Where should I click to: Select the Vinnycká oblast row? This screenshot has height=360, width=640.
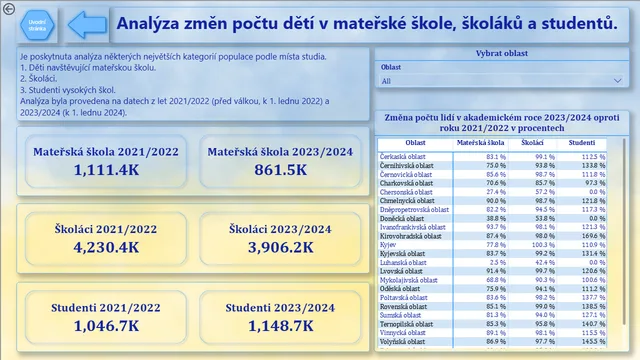(x=492, y=333)
